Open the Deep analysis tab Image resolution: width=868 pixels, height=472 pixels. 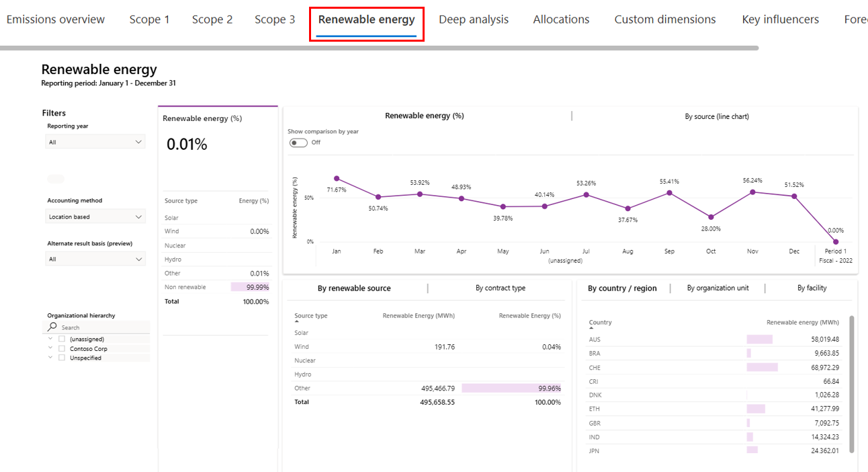[474, 19]
